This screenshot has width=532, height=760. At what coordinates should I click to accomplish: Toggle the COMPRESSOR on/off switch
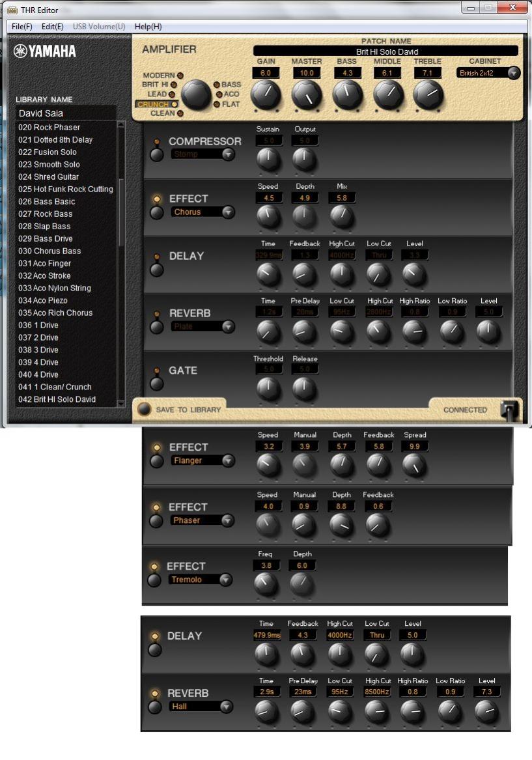[156, 154]
